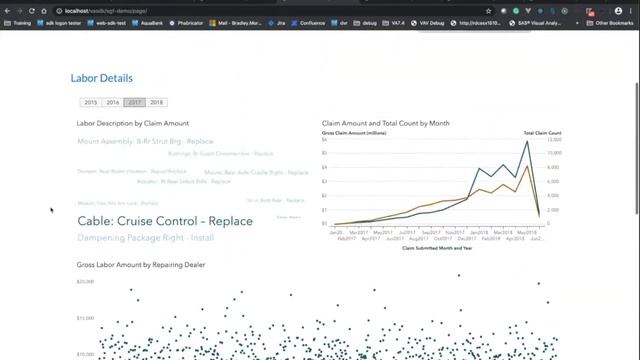Select 'Dampening Package Right - Install' word
This screenshot has width=640, height=360.
146,238
